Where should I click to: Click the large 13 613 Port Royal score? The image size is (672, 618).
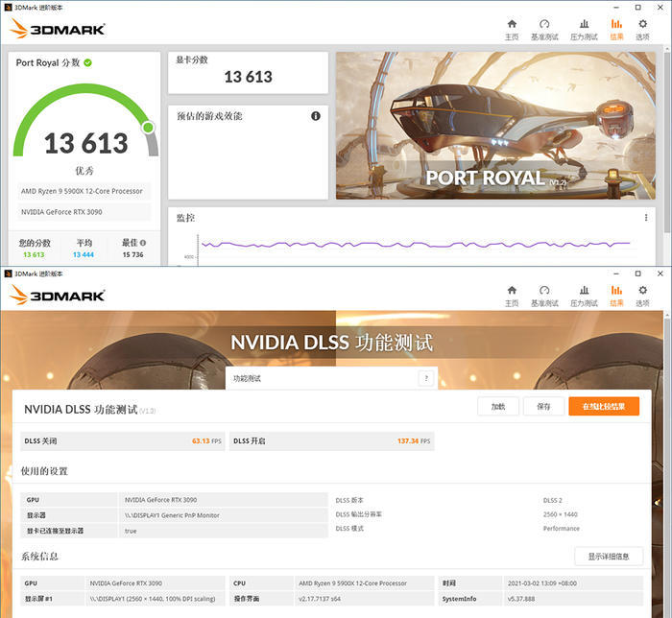coord(86,143)
